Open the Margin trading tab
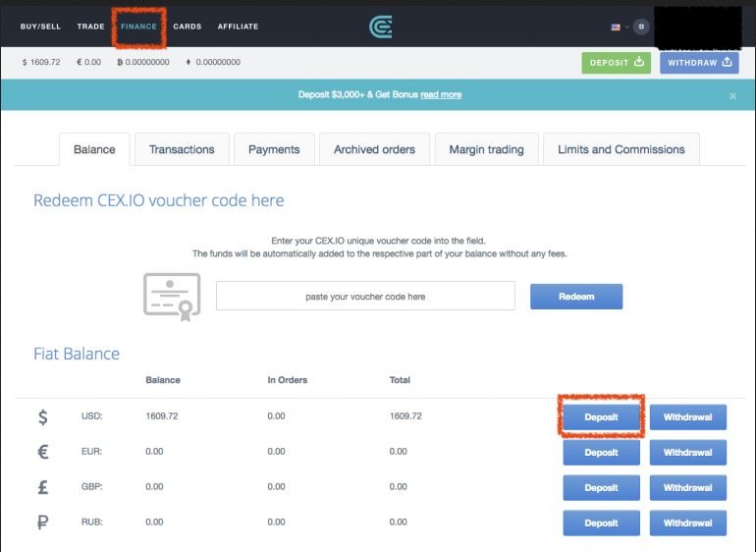756x552 pixels. pos(486,149)
